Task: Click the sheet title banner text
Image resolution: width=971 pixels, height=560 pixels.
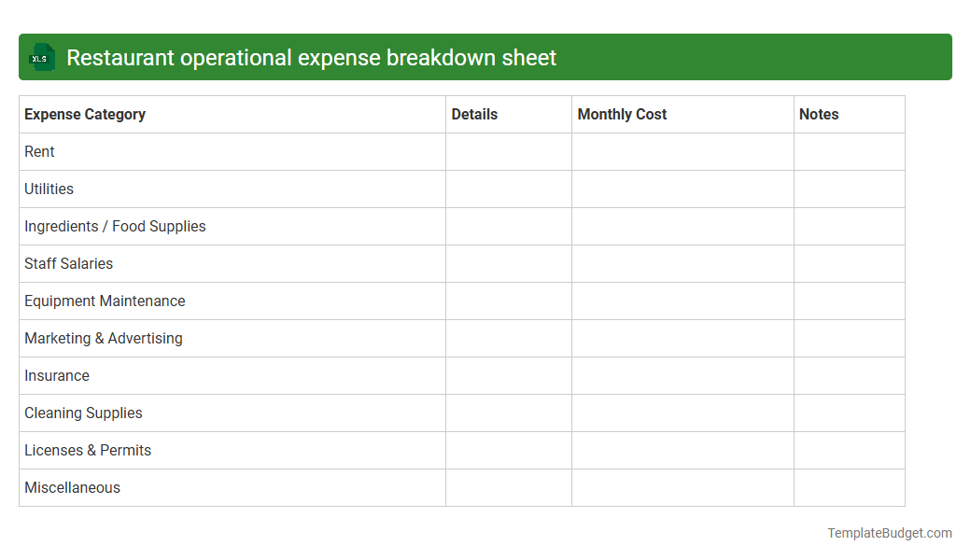Action: coord(310,57)
